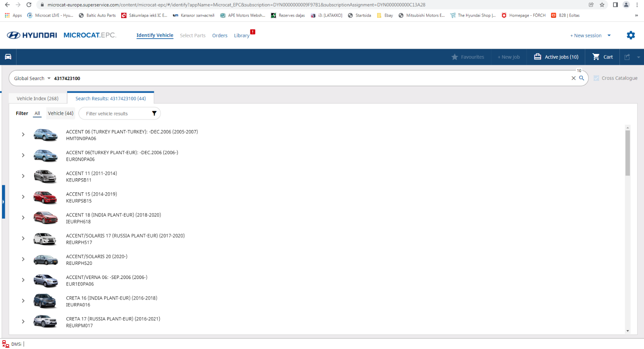Click catalogue code REURPH520

coord(79,263)
